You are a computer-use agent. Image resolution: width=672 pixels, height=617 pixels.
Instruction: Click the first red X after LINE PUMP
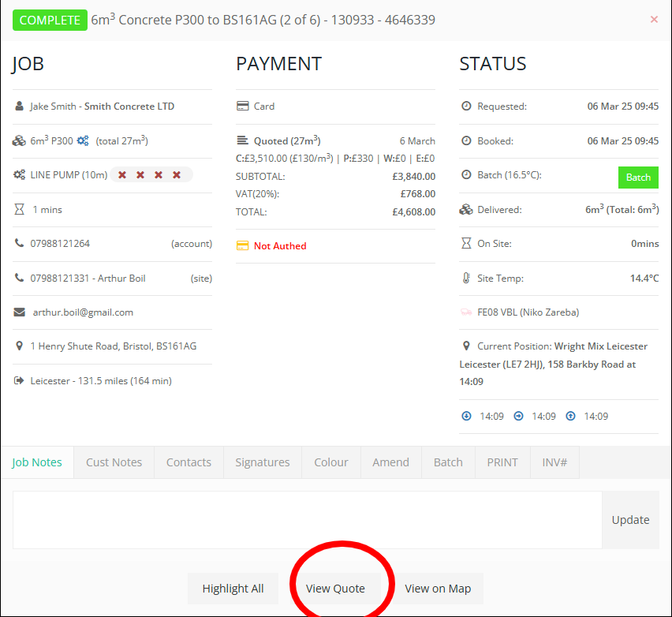point(122,175)
